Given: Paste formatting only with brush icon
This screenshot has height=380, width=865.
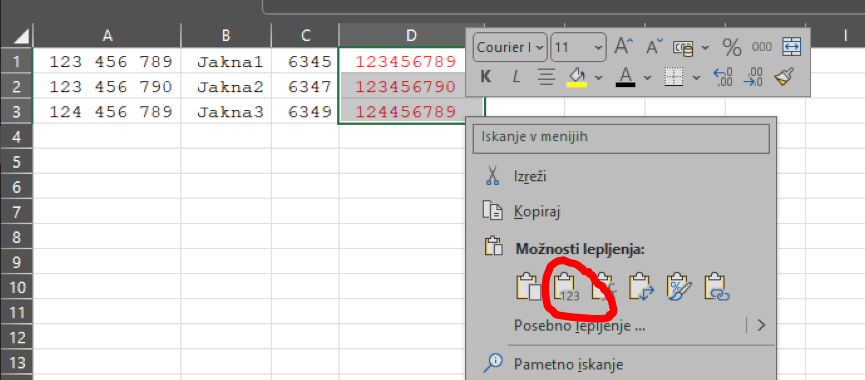Looking at the screenshot, I should click(680, 287).
